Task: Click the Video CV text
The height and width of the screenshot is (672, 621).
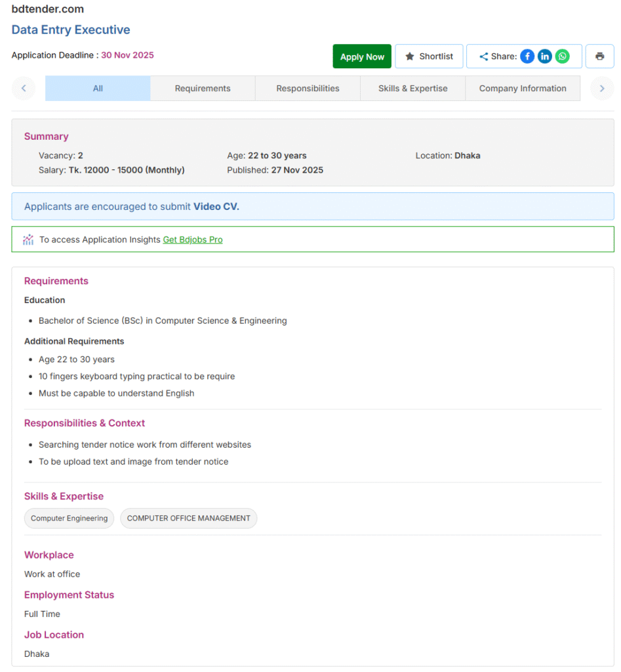Action: (x=216, y=207)
